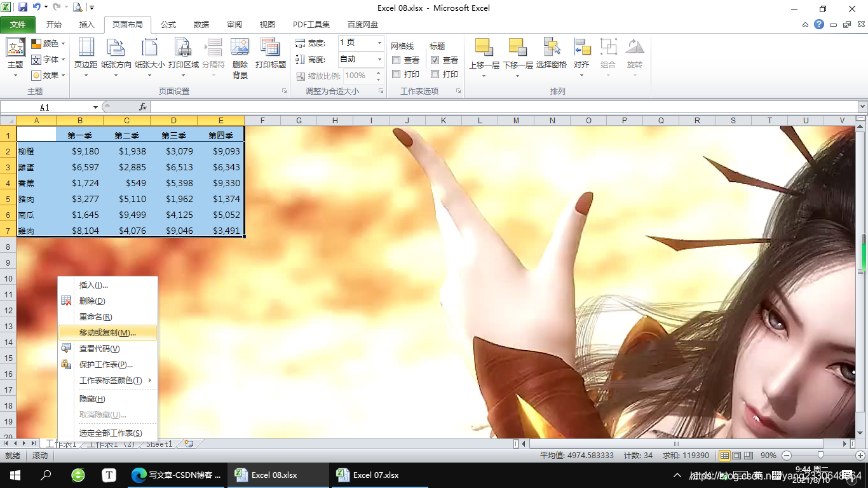Image resolution: width=868 pixels, height=488 pixels.
Task: Select column header D
Action: 173,121
